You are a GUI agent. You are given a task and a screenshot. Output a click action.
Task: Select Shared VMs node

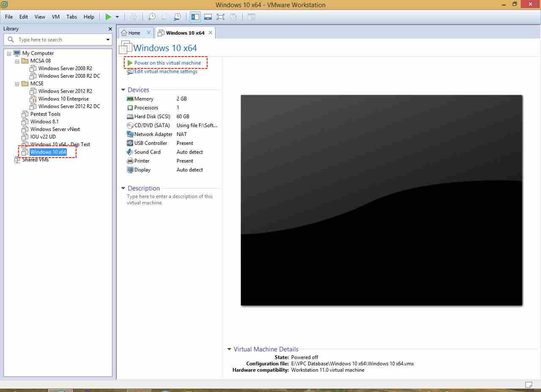36,160
